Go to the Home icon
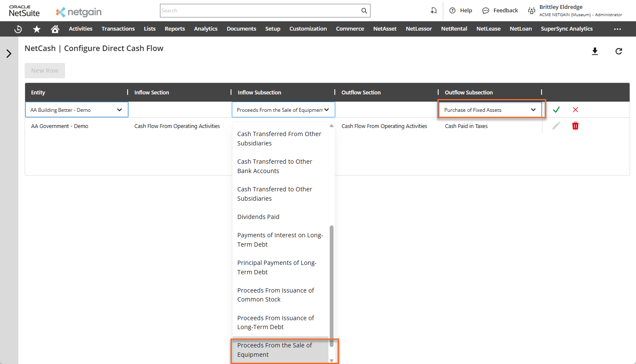Screen dimensions: 636x364 tap(55, 29)
